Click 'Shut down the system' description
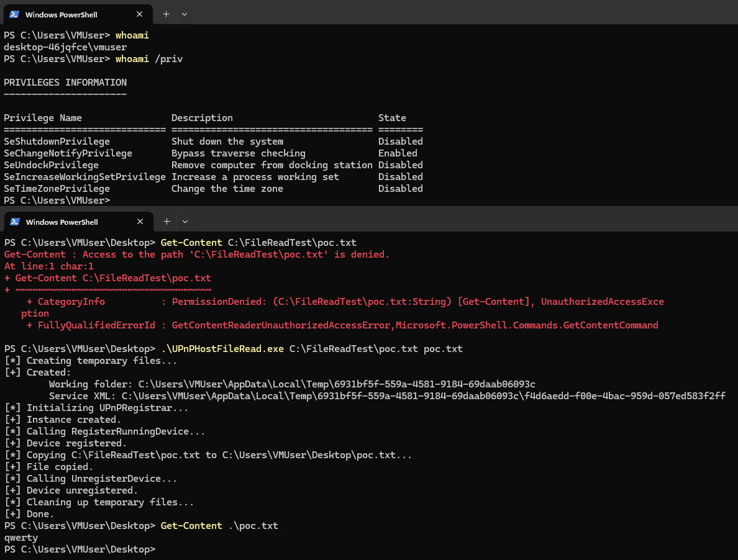738x560 pixels. point(227,141)
